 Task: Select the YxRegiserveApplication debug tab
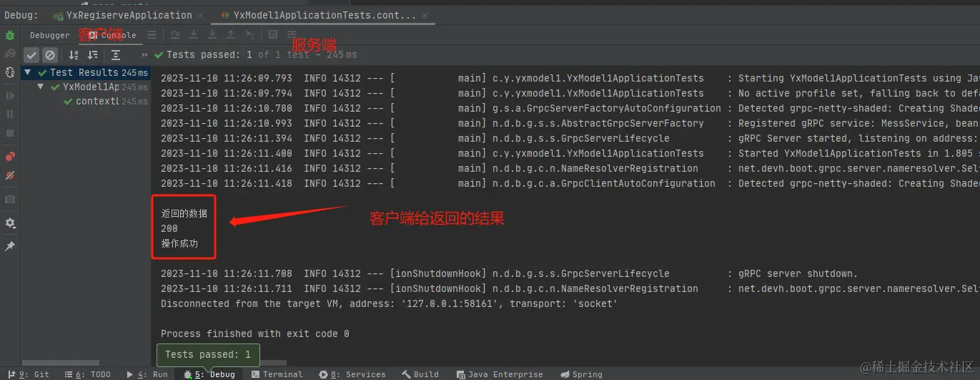[x=129, y=15]
